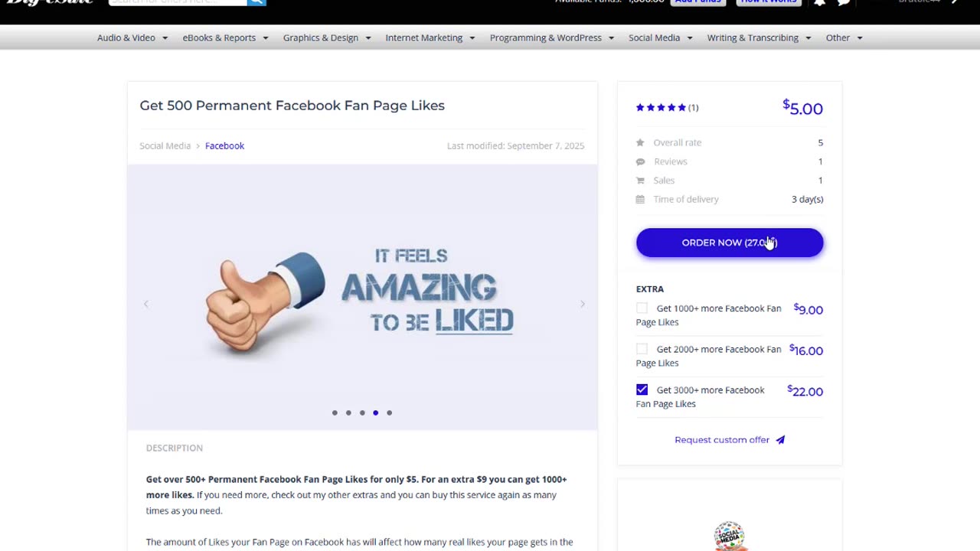This screenshot has height=551, width=980.
Task: Click the search magnifier icon
Action: pos(256,2)
